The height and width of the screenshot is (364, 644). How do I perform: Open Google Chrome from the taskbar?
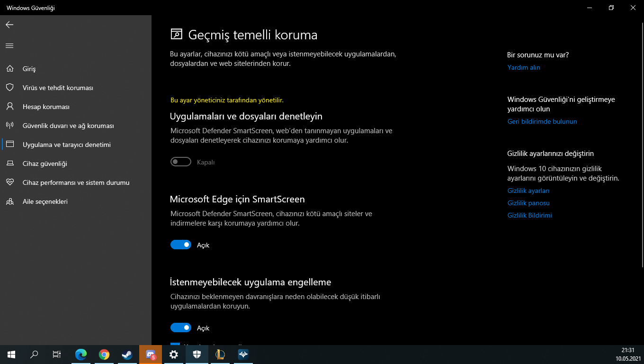104,355
